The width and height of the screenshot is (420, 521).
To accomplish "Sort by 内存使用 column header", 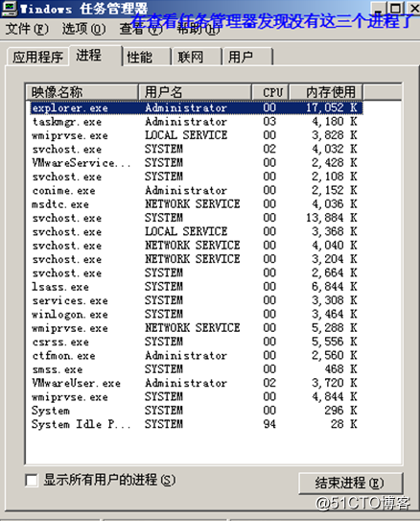I will [326, 92].
